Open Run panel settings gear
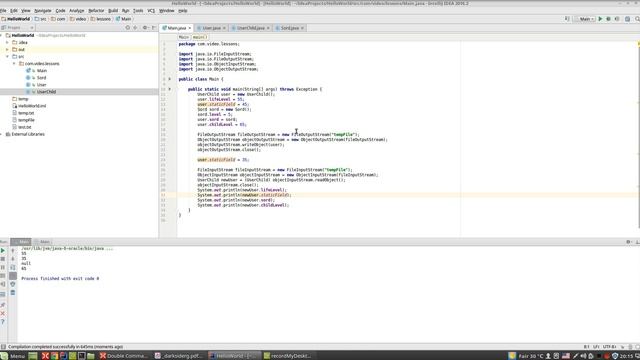 click(629, 242)
